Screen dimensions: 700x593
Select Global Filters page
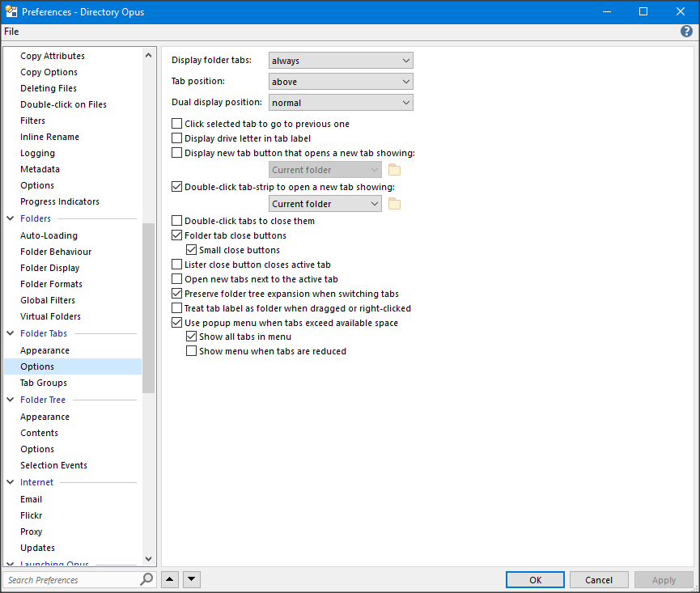pos(48,300)
